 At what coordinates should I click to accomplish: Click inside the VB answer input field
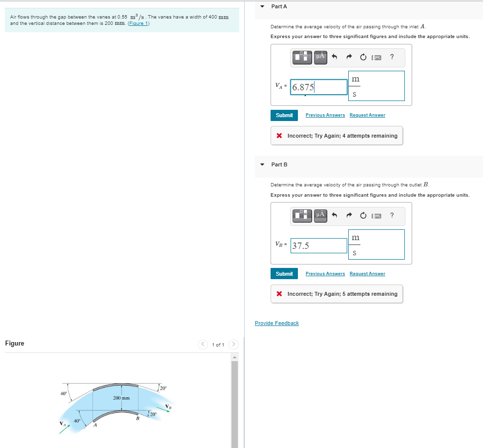(318, 245)
